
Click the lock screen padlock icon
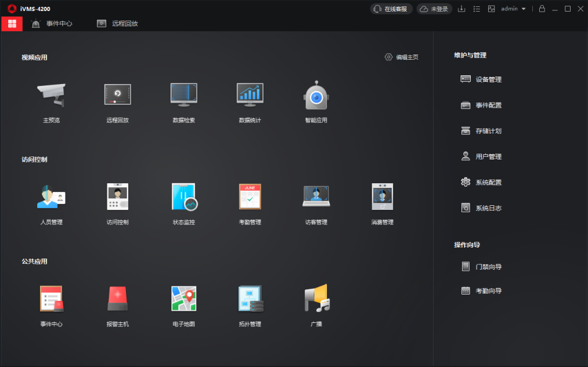(542, 9)
